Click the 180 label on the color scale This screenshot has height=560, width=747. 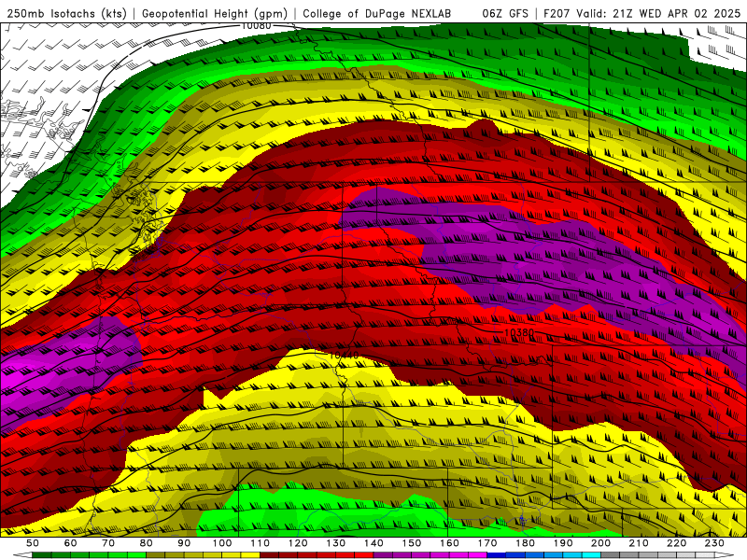click(525, 543)
